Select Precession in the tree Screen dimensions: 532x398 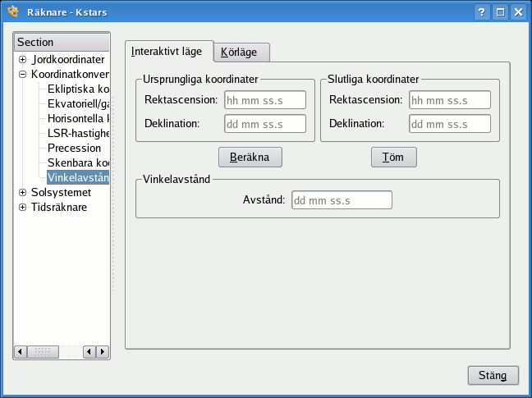pos(74,148)
